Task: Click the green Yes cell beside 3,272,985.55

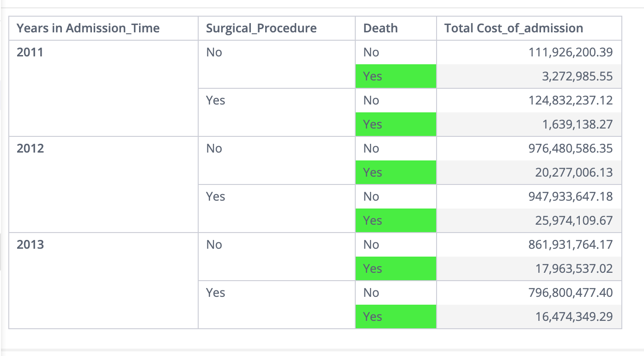Action: (x=395, y=76)
